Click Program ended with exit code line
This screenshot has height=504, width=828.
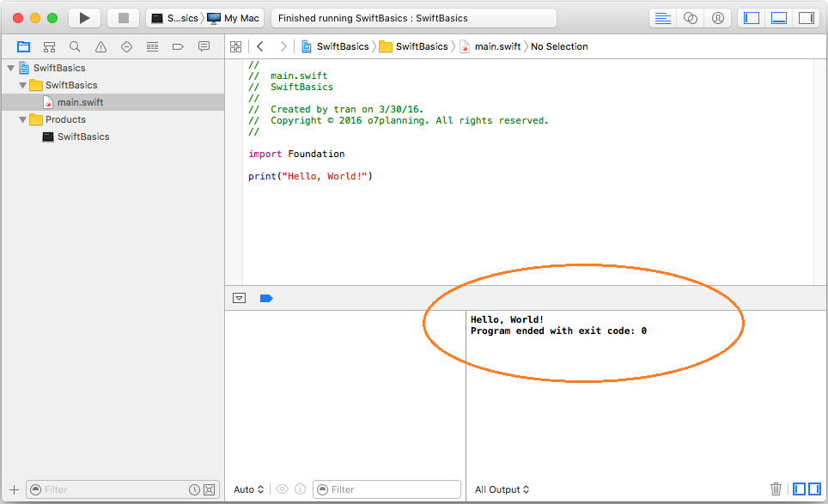click(x=558, y=331)
